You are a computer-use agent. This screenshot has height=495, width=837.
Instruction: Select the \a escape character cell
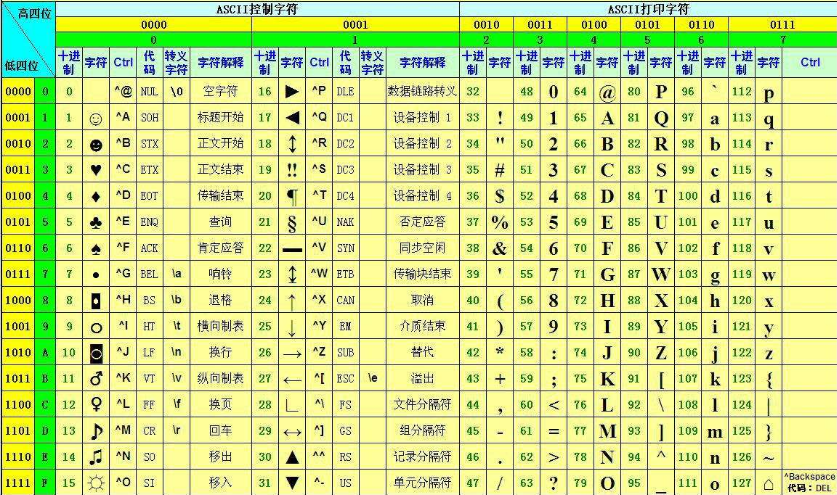tap(177, 274)
